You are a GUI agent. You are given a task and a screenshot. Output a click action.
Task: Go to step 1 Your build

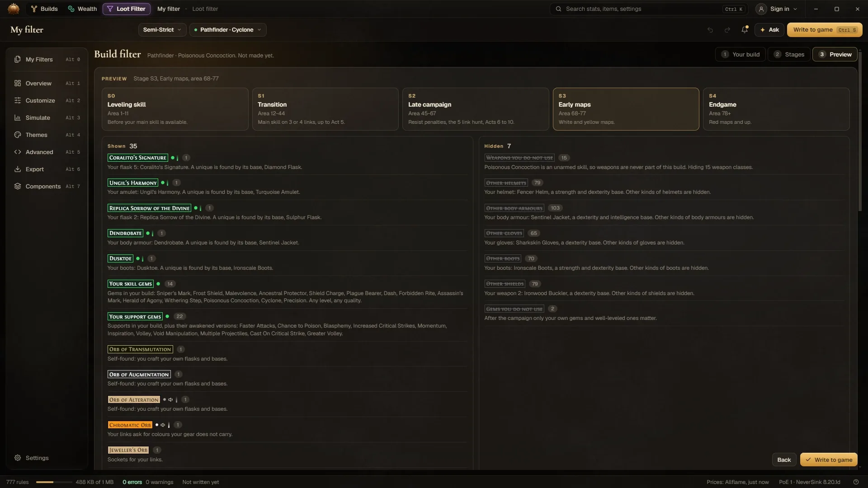[x=741, y=54]
